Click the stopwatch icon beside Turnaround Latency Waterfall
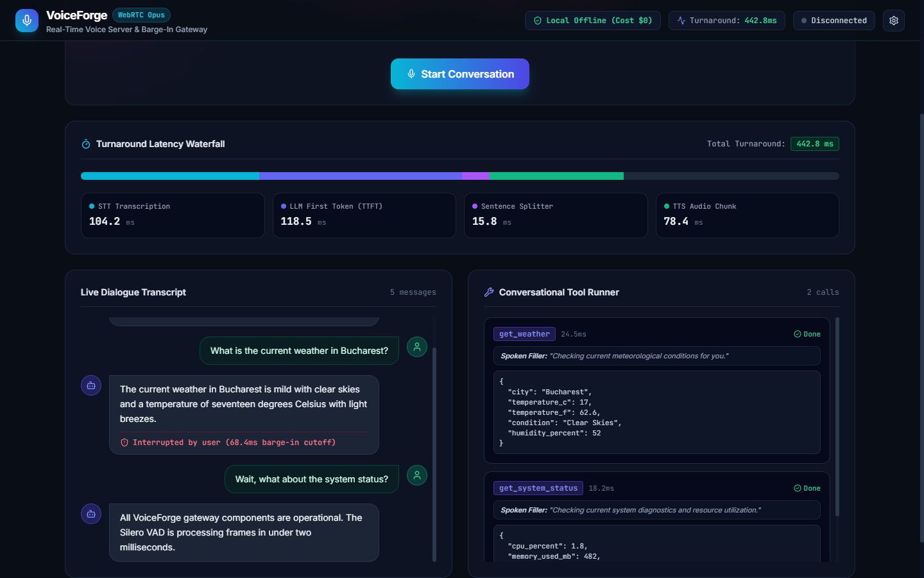The height and width of the screenshot is (578, 924). click(x=86, y=144)
